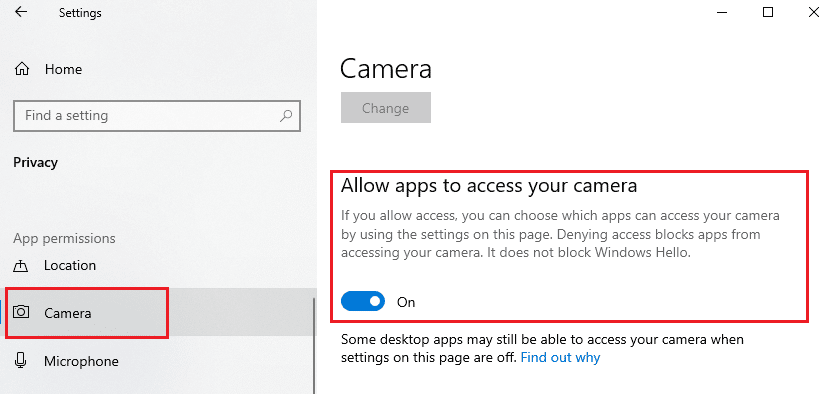The width and height of the screenshot is (834, 394).
Task: Click the sidebar vertical scrollbar
Action: [x=314, y=346]
